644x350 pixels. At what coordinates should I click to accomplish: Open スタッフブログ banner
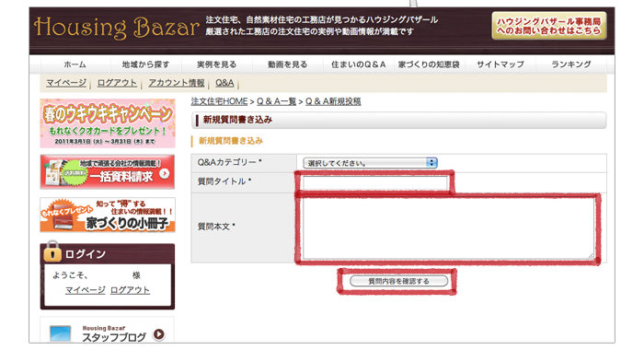108,331
